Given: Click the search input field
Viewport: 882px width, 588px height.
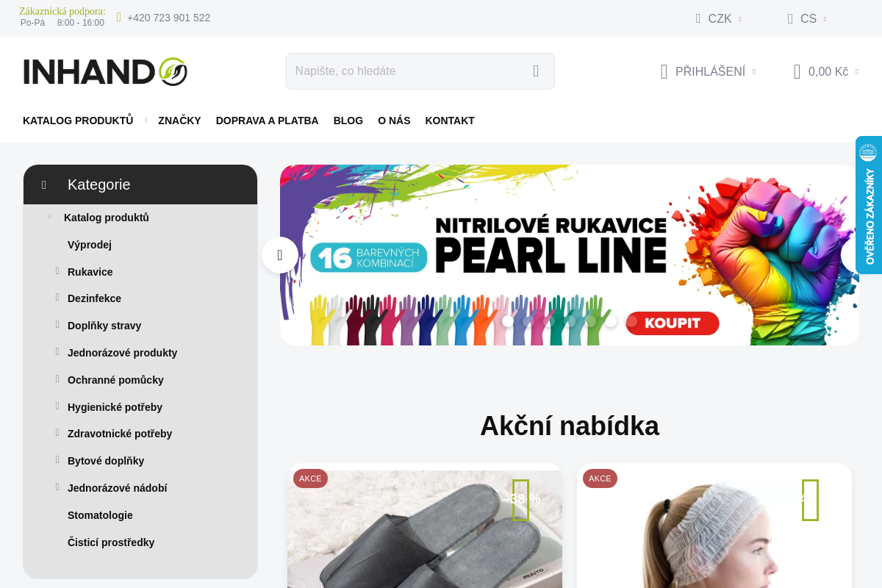Looking at the screenshot, I should [406, 71].
